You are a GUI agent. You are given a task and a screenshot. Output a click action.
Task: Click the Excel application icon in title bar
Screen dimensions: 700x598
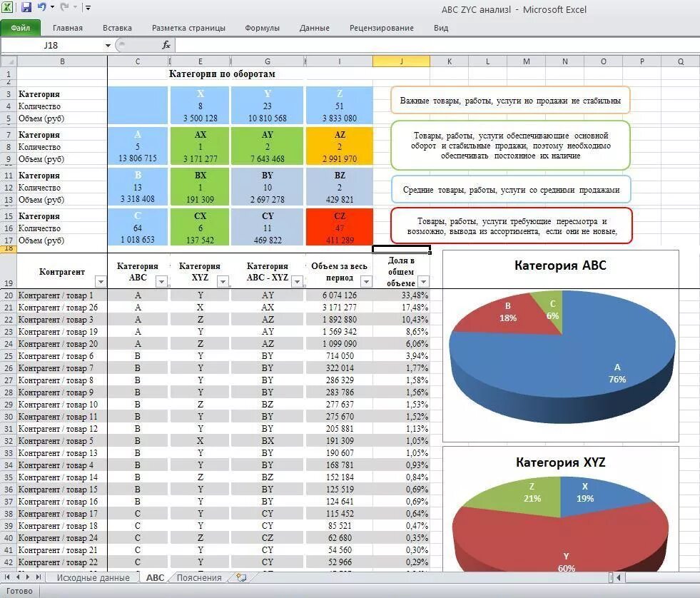click(7, 8)
